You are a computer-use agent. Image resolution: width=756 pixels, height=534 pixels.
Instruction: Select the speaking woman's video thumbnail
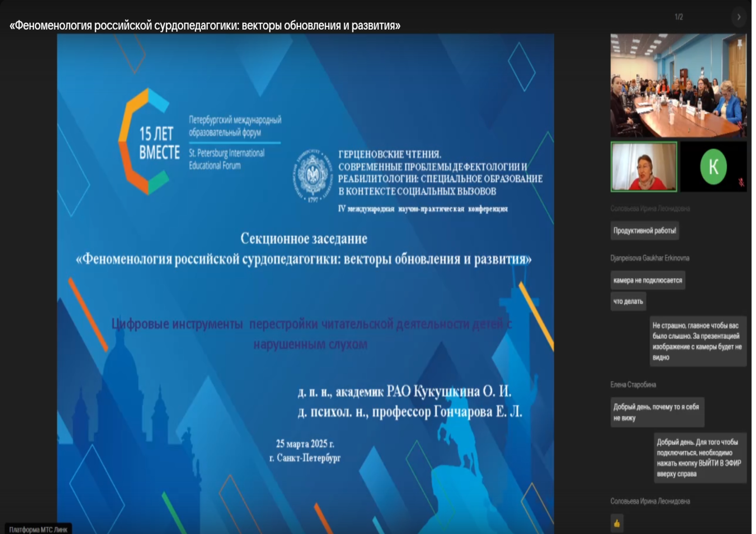(x=644, y=167)
